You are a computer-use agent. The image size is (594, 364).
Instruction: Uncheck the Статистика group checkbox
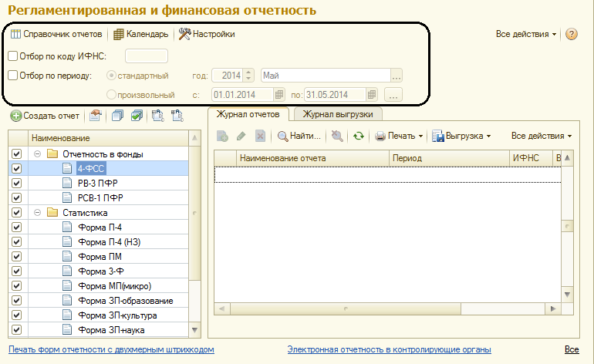(17, 213)
